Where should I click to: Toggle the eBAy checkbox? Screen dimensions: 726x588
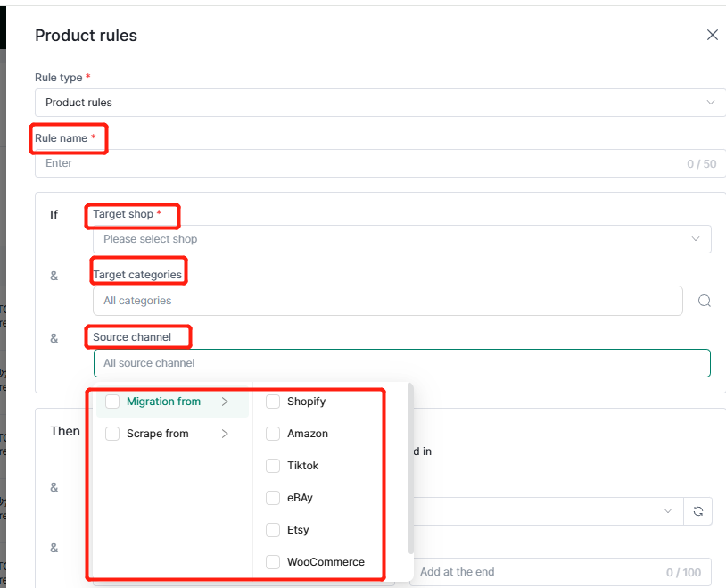273,498
